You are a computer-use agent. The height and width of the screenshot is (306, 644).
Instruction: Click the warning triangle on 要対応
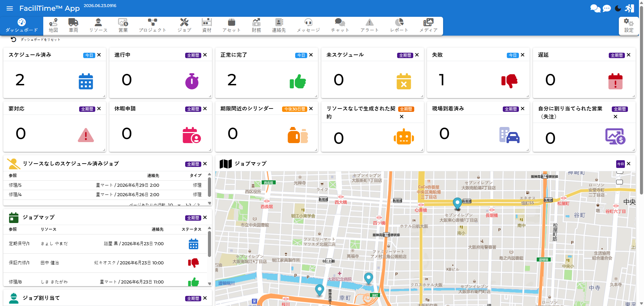(86, 135)
